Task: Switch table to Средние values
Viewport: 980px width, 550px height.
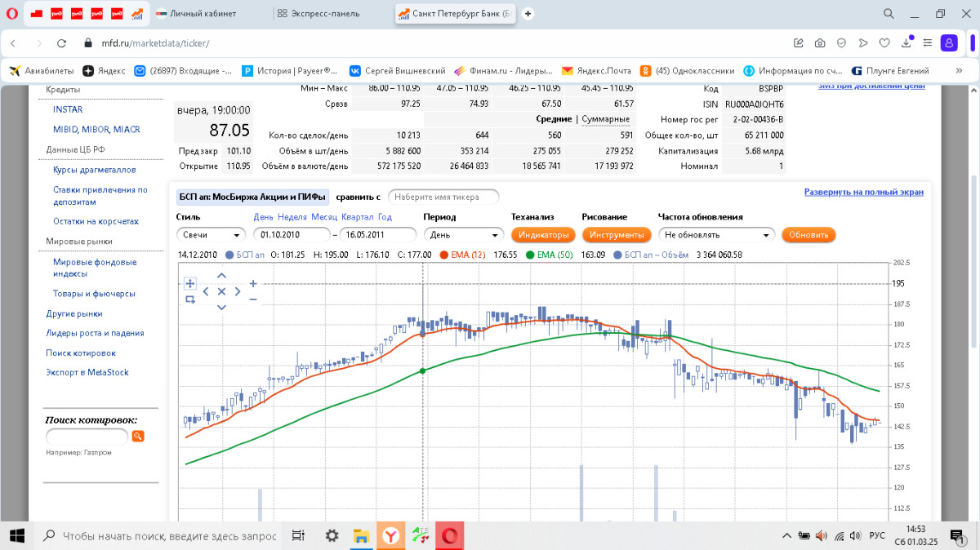Action: click(553, 119)
